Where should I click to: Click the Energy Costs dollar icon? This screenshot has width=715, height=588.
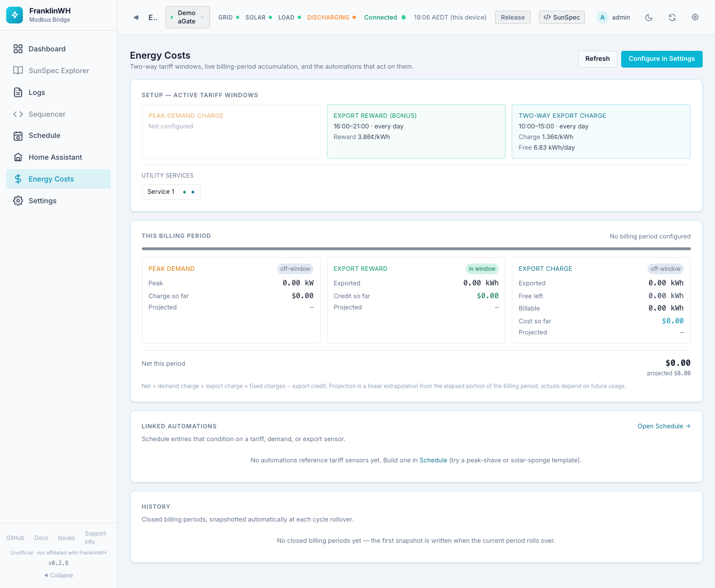pyautogui.click(x=18, y=179)
